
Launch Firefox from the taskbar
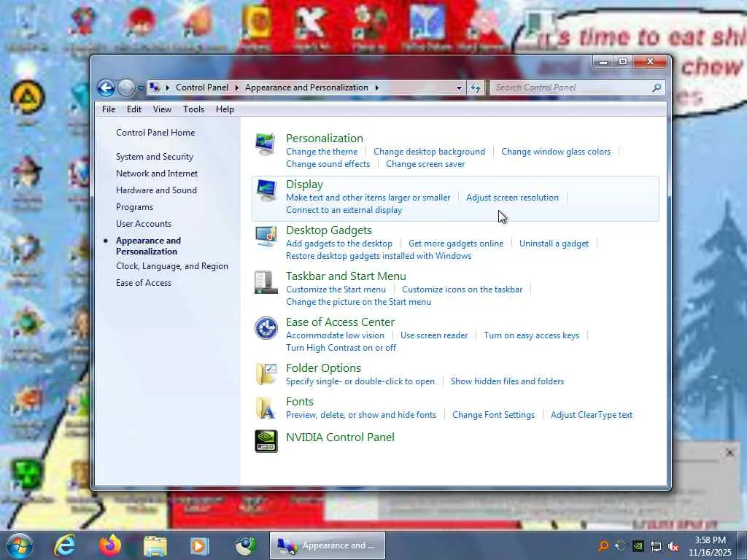[110, 545]
